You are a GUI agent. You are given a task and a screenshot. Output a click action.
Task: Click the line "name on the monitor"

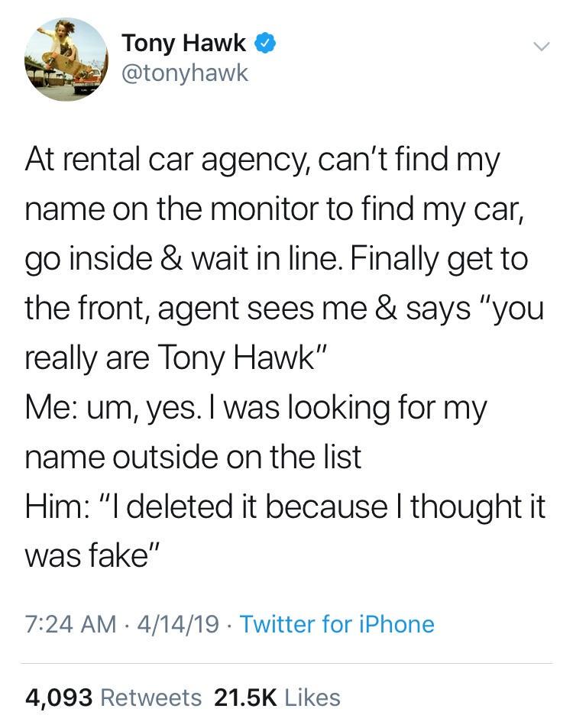coord(275,209)
